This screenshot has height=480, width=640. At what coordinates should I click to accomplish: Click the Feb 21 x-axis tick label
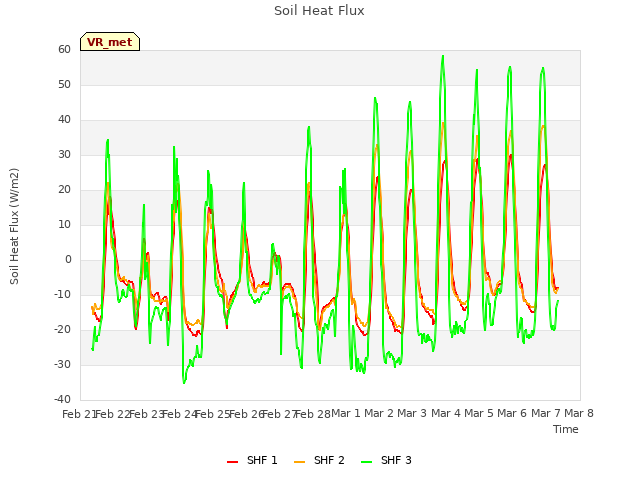click(79, 414)
